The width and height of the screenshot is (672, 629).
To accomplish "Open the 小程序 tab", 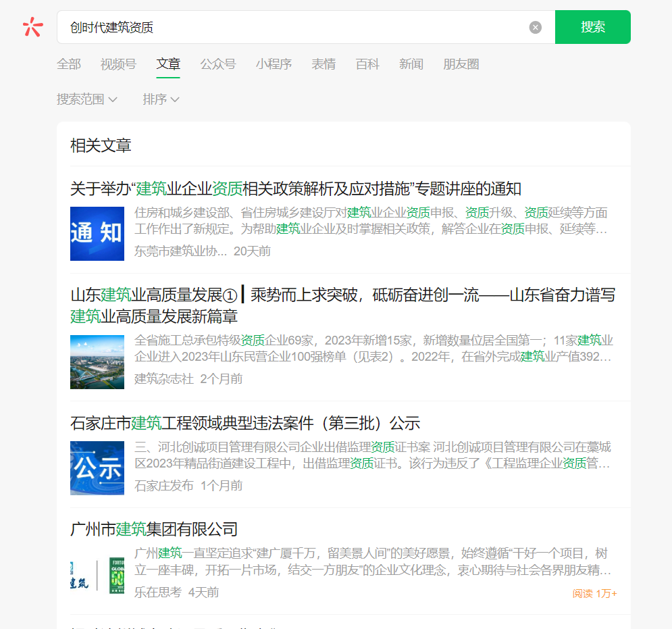I will click(x=274, y=64).
